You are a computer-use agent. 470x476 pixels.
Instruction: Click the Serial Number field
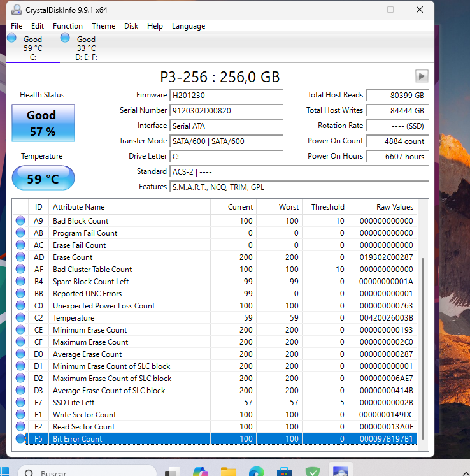coord(226,110)
